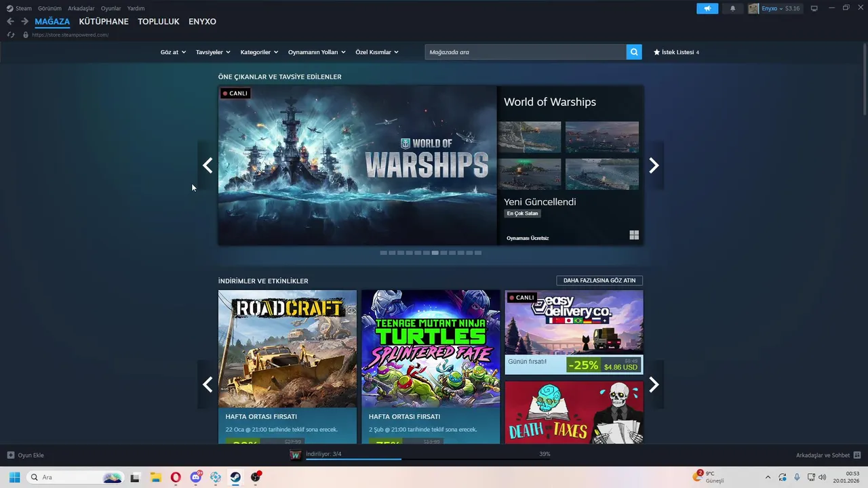Image resolution: width=868 pixels, height=488 pixels.
Task: Click the Steam logo in the menu bar
Action: pyautogui.click(x=9, y=8)
